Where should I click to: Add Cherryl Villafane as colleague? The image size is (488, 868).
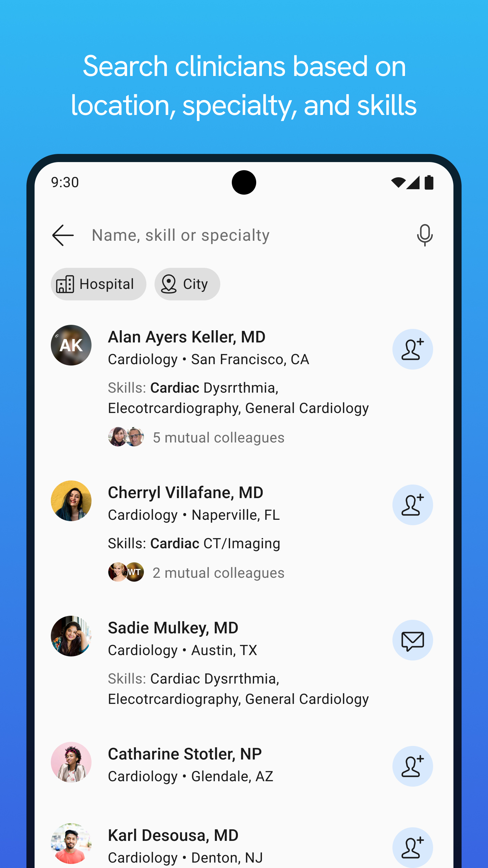pyautogui.click(x=412, y=505)
